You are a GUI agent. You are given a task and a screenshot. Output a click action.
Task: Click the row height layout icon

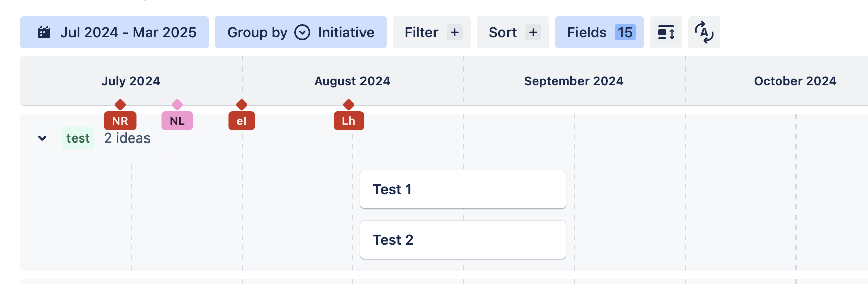[x=666, y=32]
